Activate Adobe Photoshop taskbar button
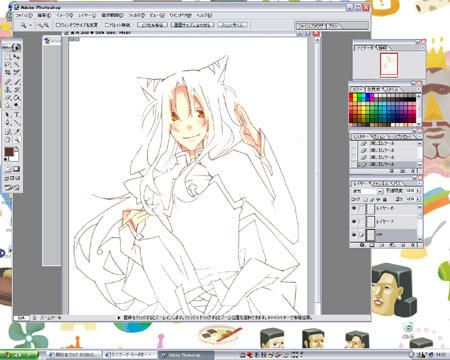This screenshot has height=360, width=450. coord(186,355)
